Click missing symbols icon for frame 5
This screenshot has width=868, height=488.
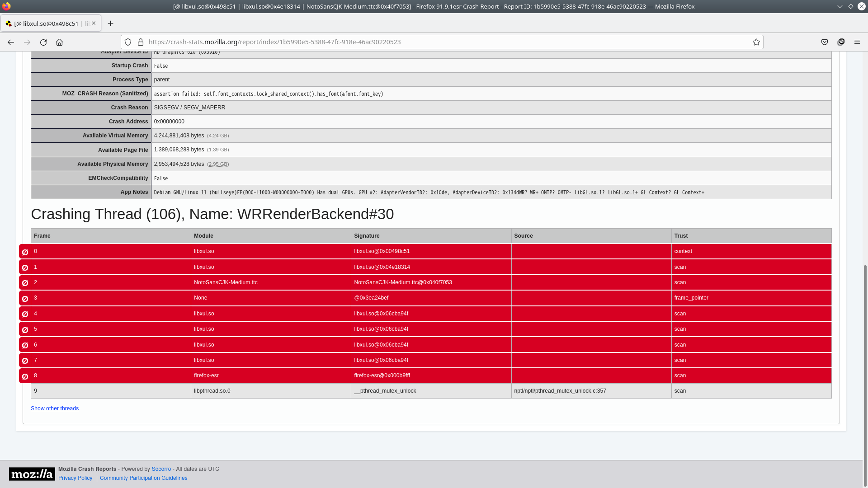coord(25,330)
